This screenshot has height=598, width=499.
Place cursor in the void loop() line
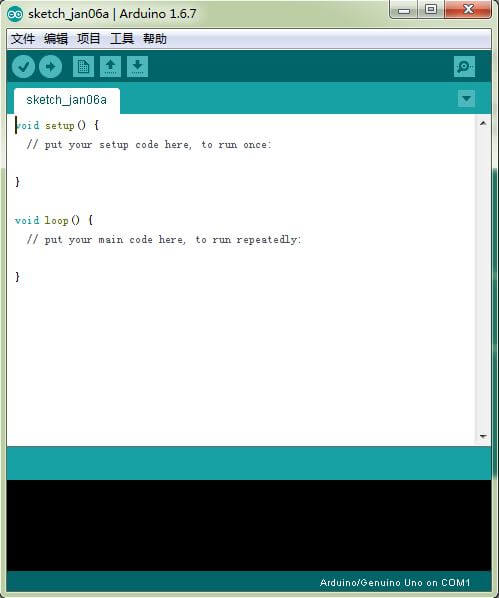pos(54,220)
